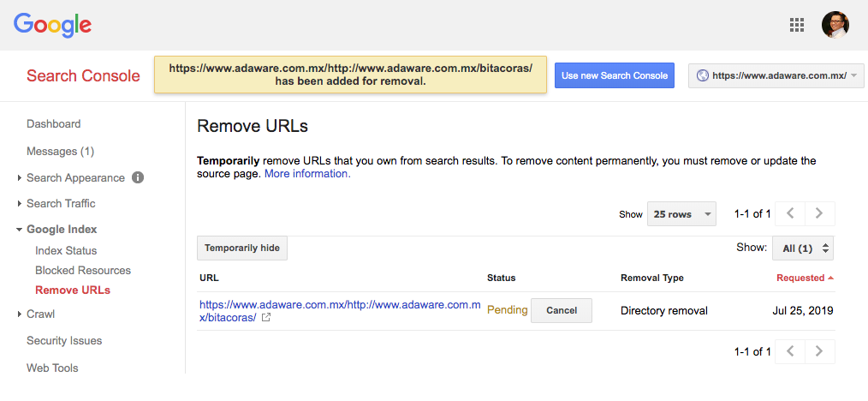
Task: Open the Google apps grid icon
Action: pos(797,25)
